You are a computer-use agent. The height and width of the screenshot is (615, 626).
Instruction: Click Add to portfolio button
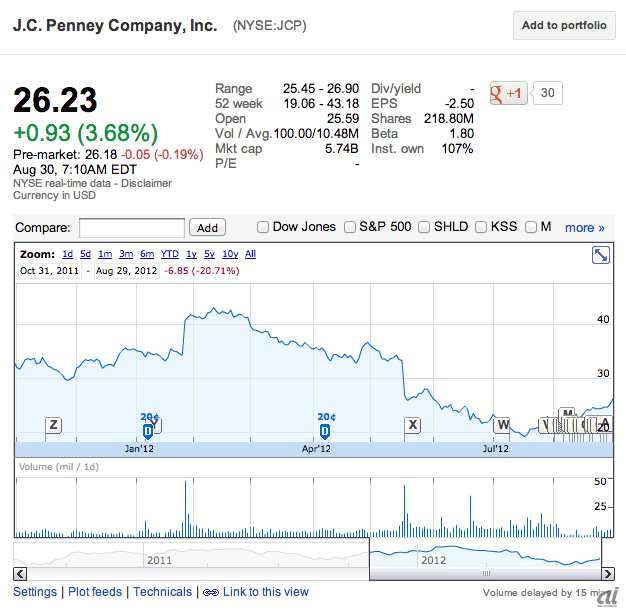point(564,26)
